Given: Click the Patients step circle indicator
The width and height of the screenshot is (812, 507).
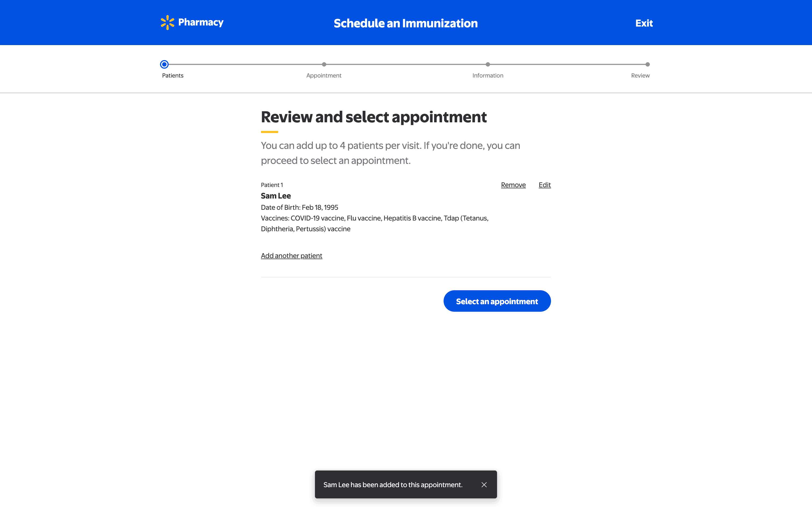Looking at the screenshot, I should pyautogui.click(x=164, y=64).
